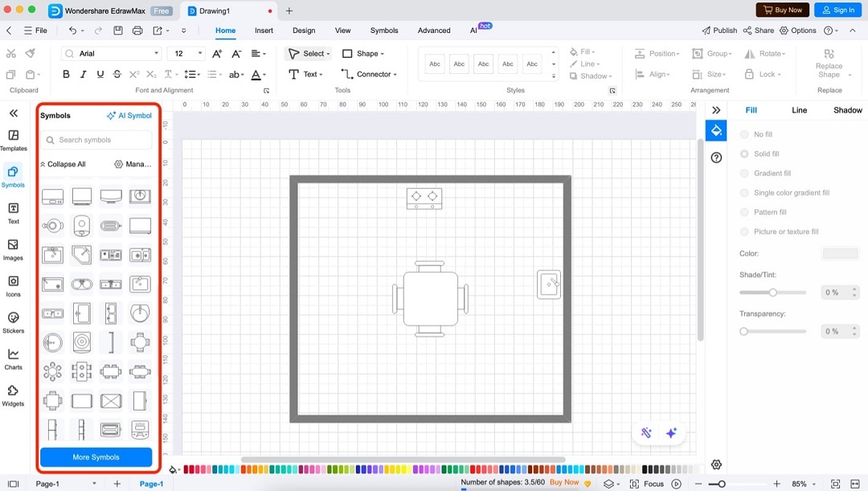This screenshot has height=491, width=868.
Task: Click the AI Symbol link
Action: (129, 116)
